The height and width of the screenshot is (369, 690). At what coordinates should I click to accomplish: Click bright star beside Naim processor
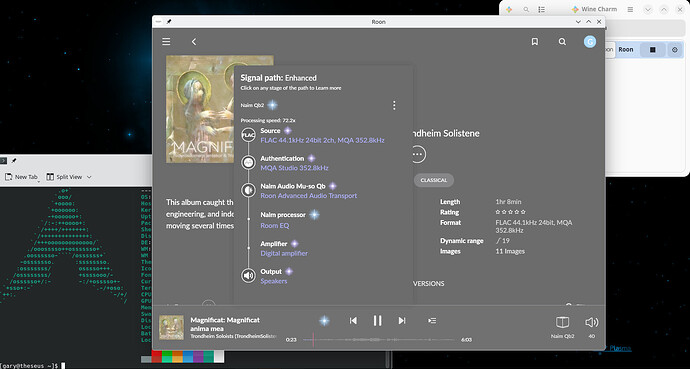tap(314, 215)
